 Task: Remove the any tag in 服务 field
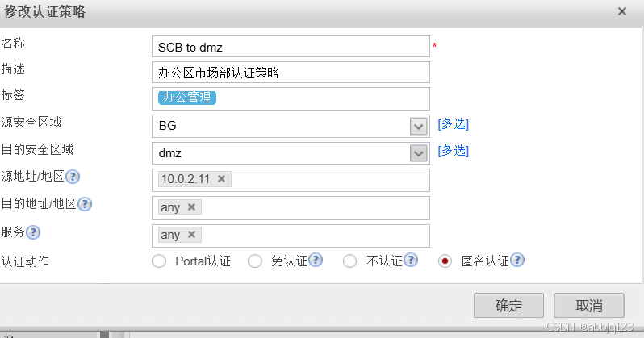pyautogui.click(x=191, y=235)
